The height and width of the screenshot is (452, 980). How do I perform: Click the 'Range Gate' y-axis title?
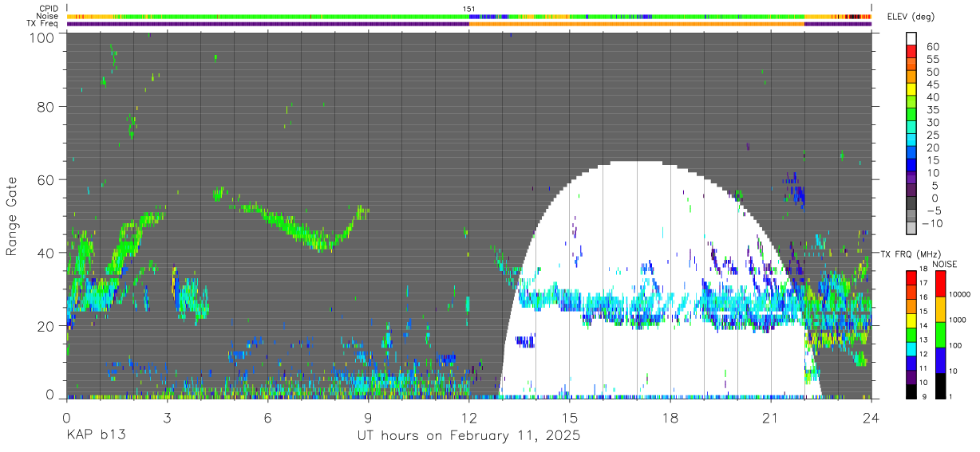coord(12,217)
